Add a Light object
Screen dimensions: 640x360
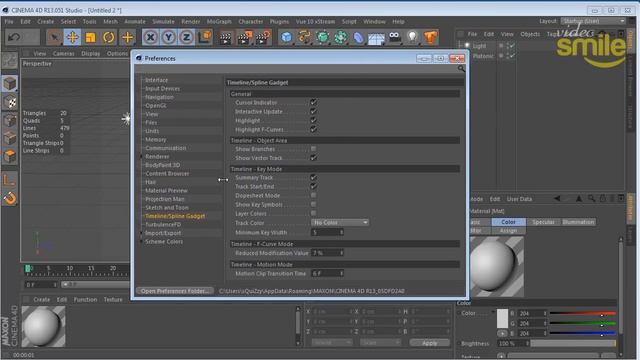pyautogui.click(x=412, y=38)
